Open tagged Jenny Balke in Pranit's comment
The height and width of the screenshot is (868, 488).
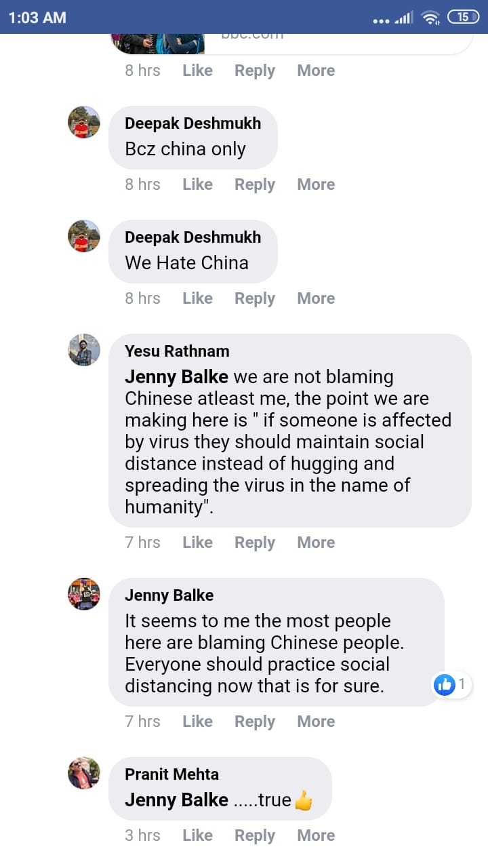(x=176, y=800)
